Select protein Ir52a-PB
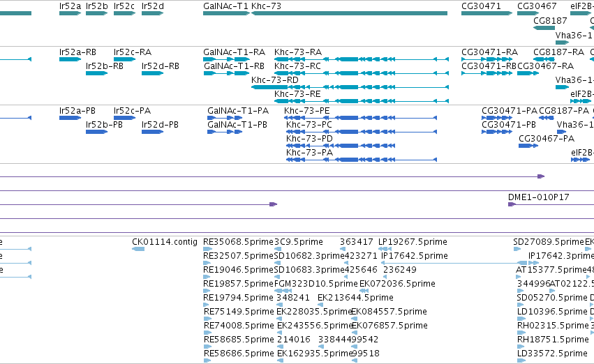Image resolution: width=594 pixels, height=364 pixels. [70, 118]
